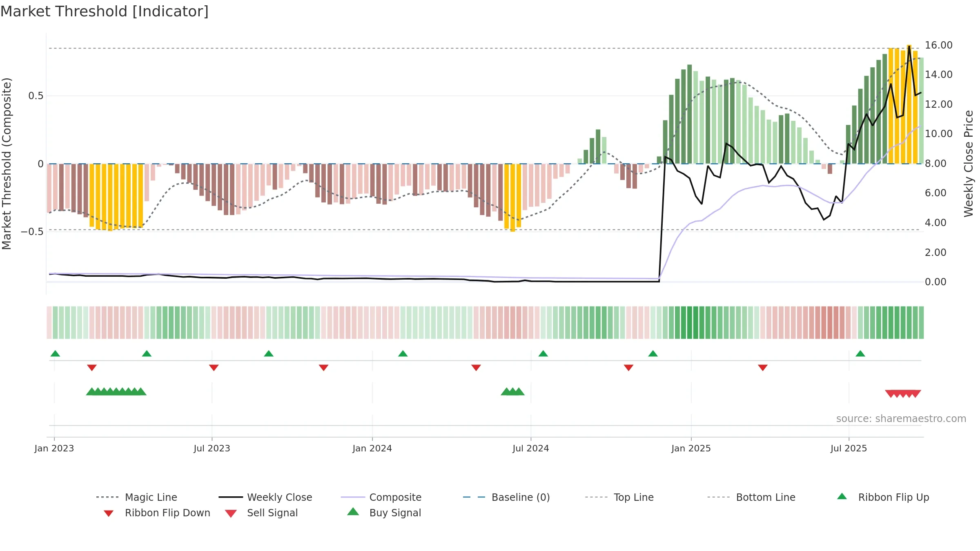The height and width of the screenshot is (551, 980).
Task: Click the green Buy Signal legend triangle icon
Action: point(353,511)
